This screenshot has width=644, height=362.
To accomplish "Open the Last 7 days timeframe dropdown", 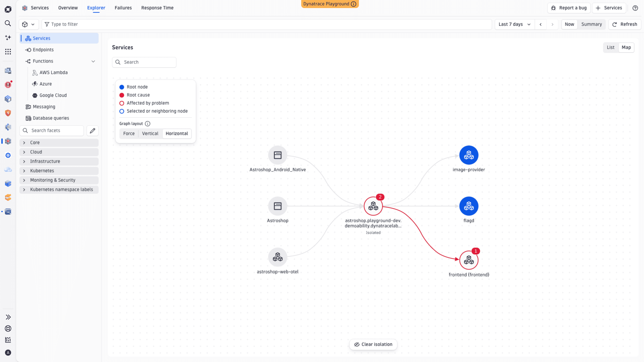I will pos(515,24).
